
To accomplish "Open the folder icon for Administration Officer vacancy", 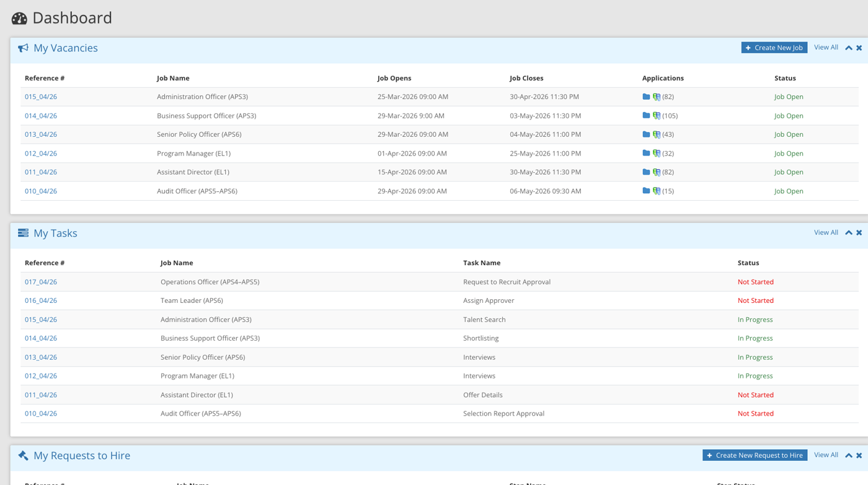I will 646,97.
